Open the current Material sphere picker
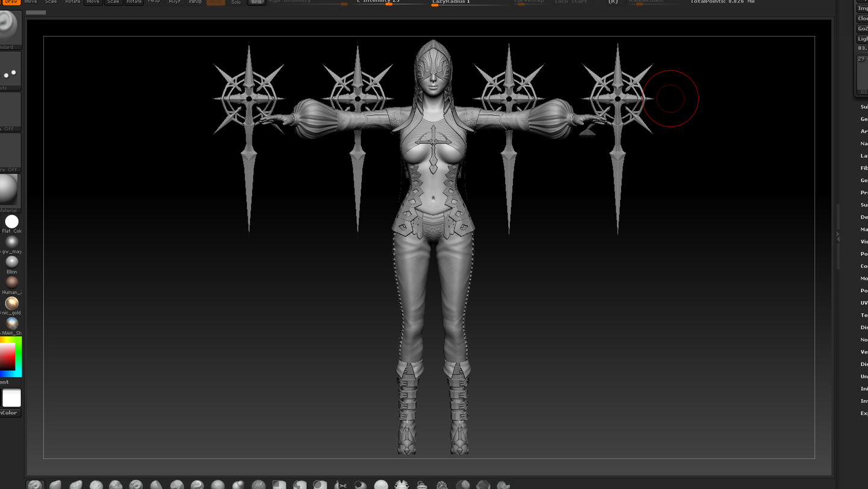The image size is (868, 489). [x=10, y=193]
